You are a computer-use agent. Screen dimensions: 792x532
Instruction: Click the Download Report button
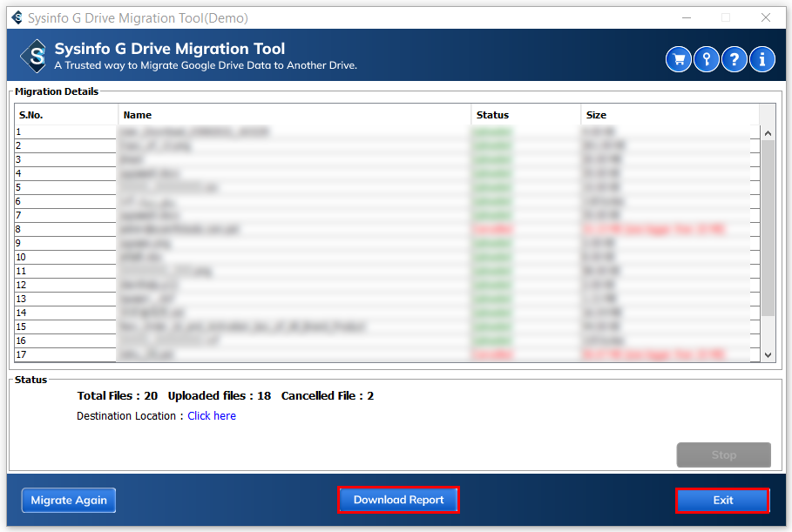click(x=398, y=500)
